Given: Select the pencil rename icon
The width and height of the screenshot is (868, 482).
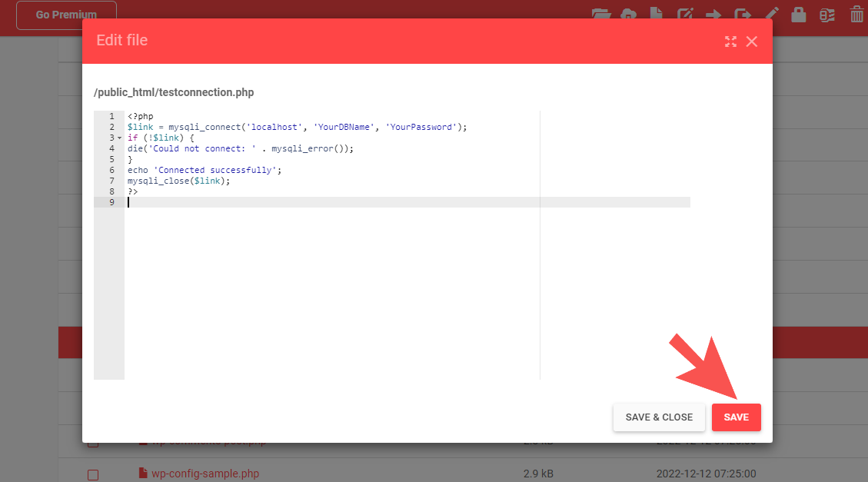Looking at the screenshot, I should pyautogui.click(x=772, y=14).
